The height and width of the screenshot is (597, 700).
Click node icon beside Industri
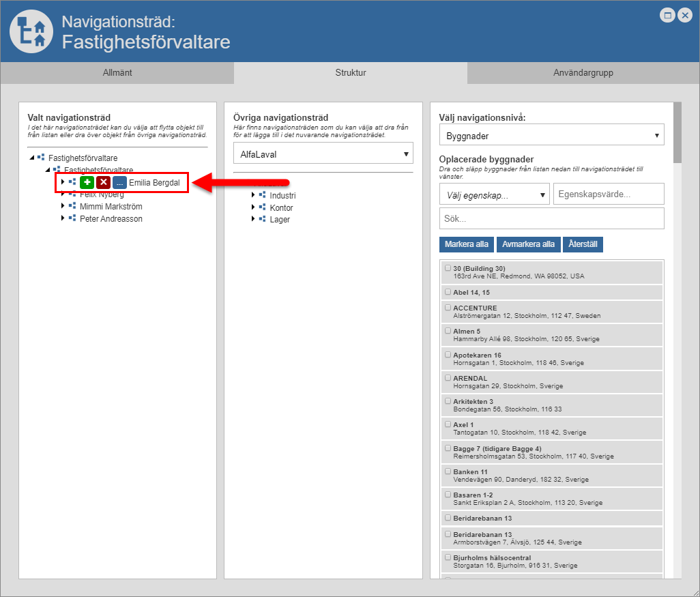[x=263, y=195]
